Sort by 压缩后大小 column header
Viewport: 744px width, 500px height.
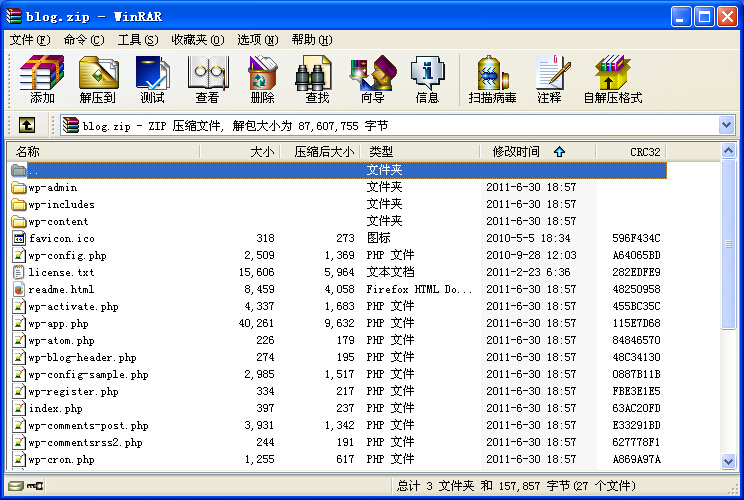[321, 152]
